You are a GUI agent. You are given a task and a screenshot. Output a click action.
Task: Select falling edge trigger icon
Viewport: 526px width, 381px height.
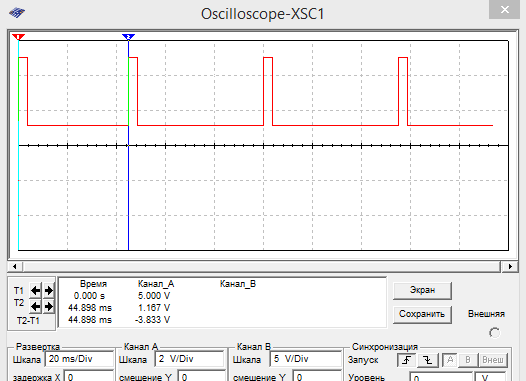tap(427, 360)
